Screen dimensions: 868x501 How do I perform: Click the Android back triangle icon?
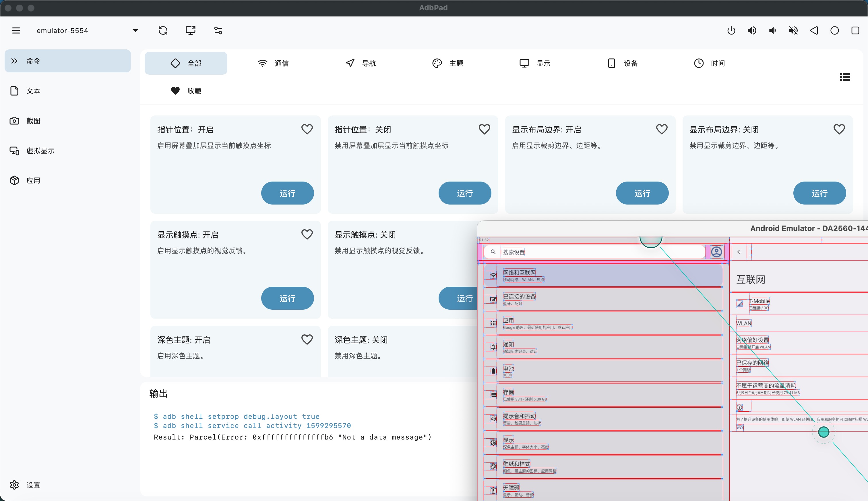(814, 31)
